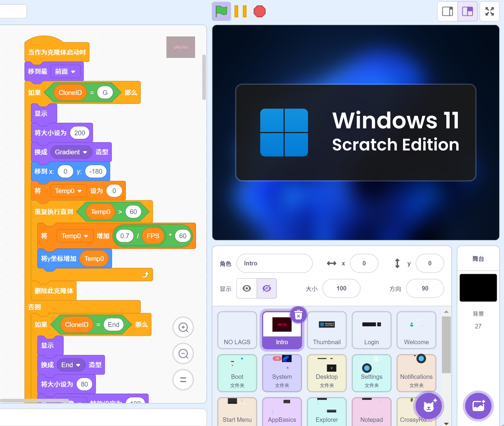Select the Thumbnail sprite
This screenshot has height=426, width=504.
(327, 330)
